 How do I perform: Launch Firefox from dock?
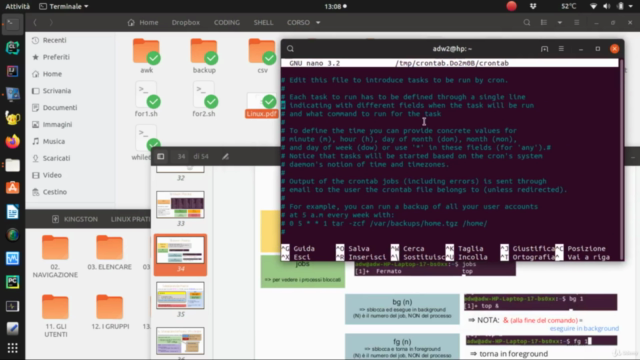(12, 142)
